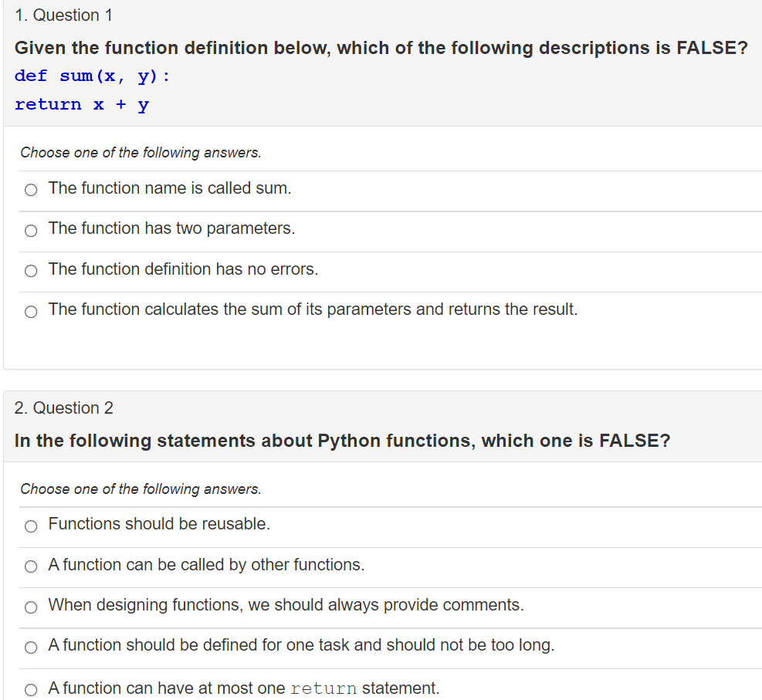The image size is (762, 700).
Task: Select radio 'at most one return statement.'
Action: pos(31,690)
